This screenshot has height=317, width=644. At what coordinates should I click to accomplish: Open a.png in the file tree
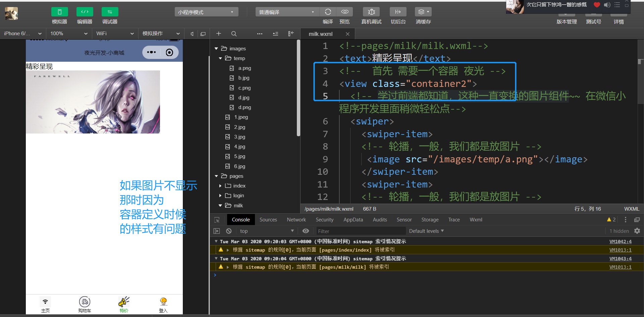(245, 68)
